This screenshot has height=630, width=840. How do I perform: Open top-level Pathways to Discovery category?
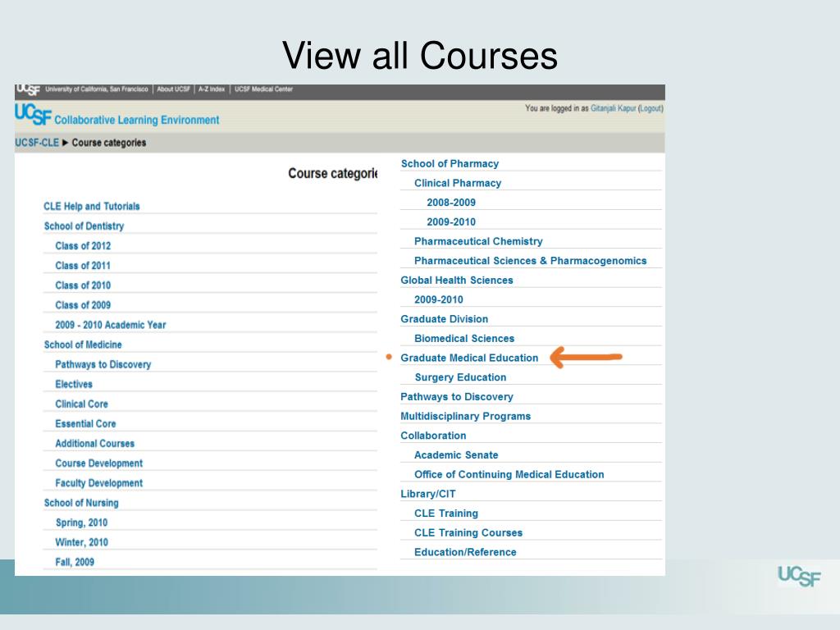click(x=457, y=397)
